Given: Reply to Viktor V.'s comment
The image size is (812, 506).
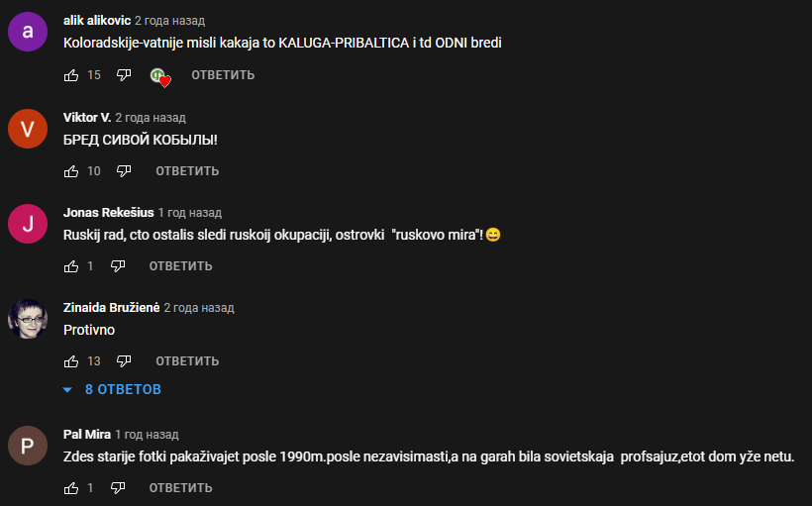Looking at the screenshot, I should point(187,171).
